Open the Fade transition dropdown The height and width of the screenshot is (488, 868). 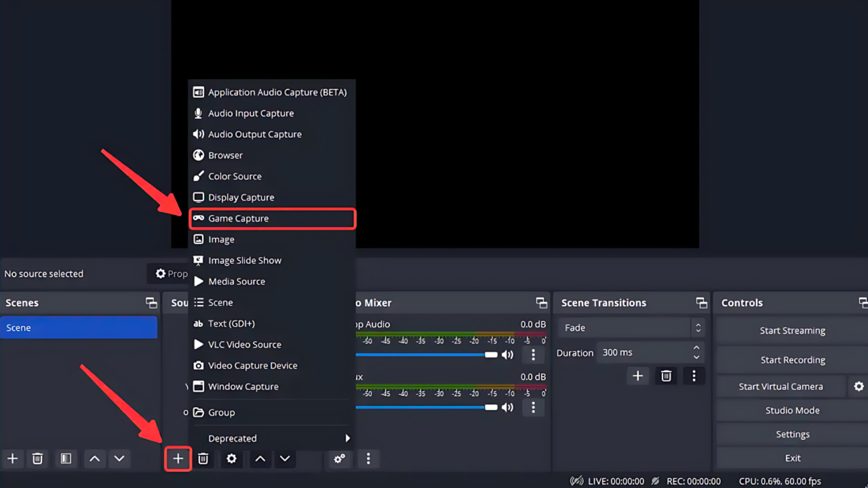631,327
